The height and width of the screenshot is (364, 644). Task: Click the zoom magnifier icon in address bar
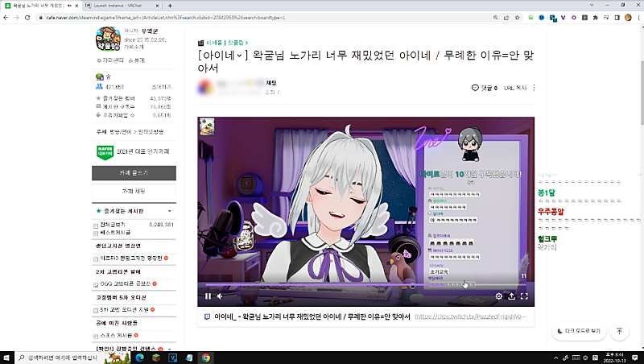[495, 18]
